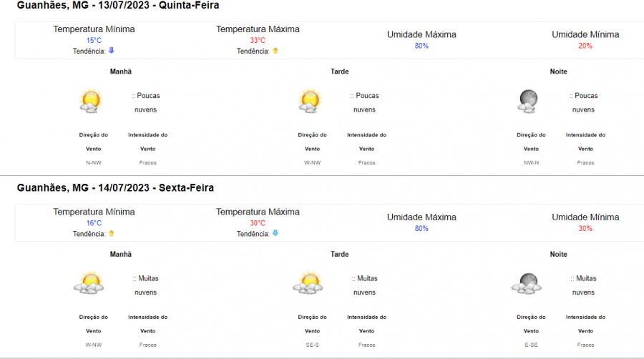Click the 20% Umidade Mínima value

[585, 46]
